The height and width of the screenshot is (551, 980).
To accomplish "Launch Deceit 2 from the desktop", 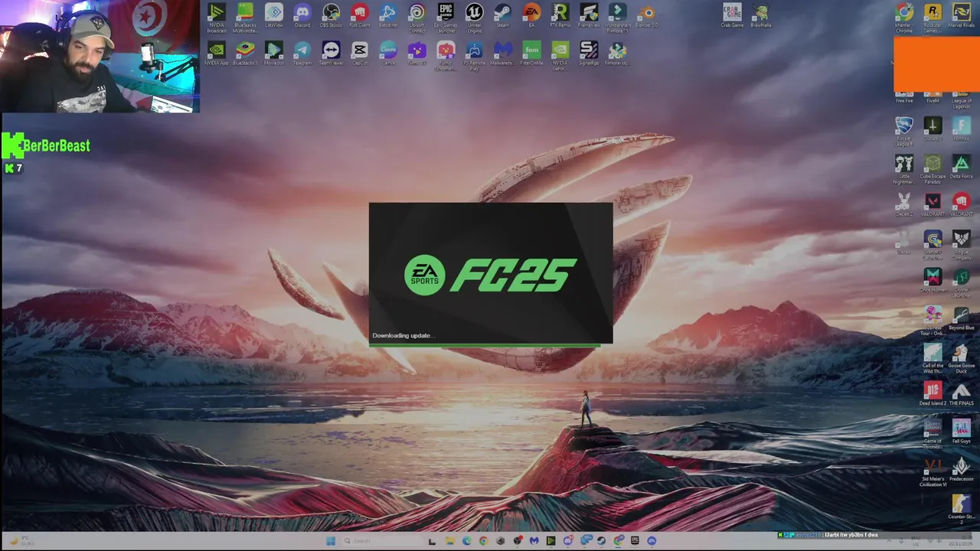I will point(904,204).
